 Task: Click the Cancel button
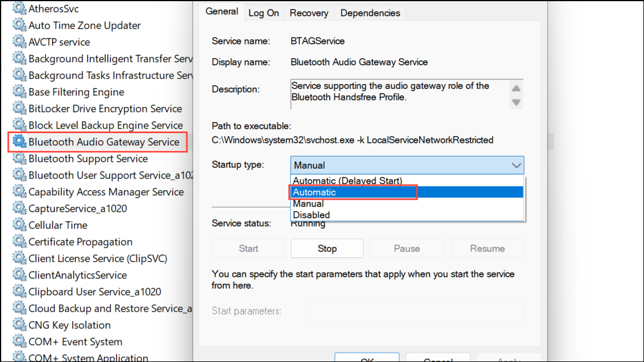[x=438, y=359]
